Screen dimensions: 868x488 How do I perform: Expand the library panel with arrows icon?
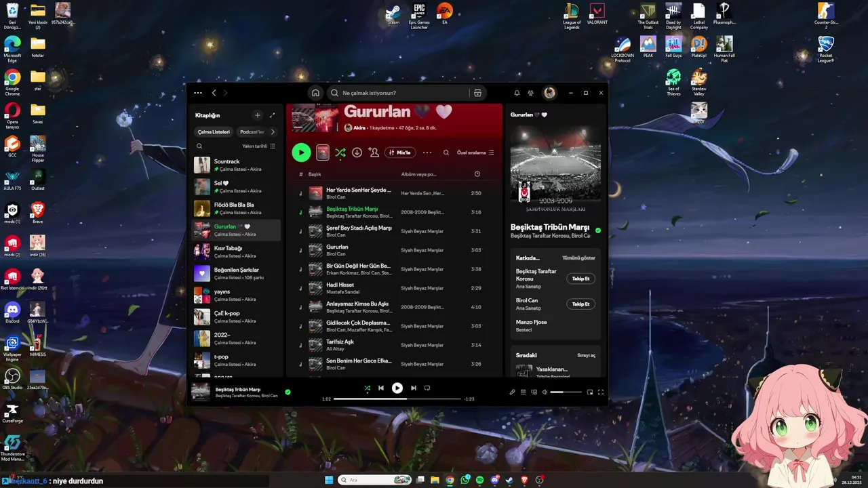(x=273, y=115)
